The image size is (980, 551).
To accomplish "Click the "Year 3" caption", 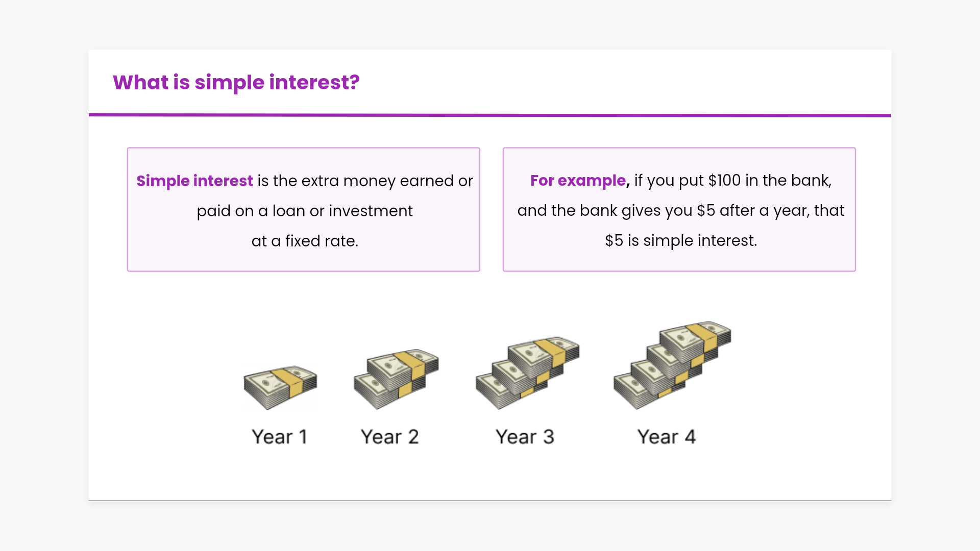I will (x=525, y=437).
